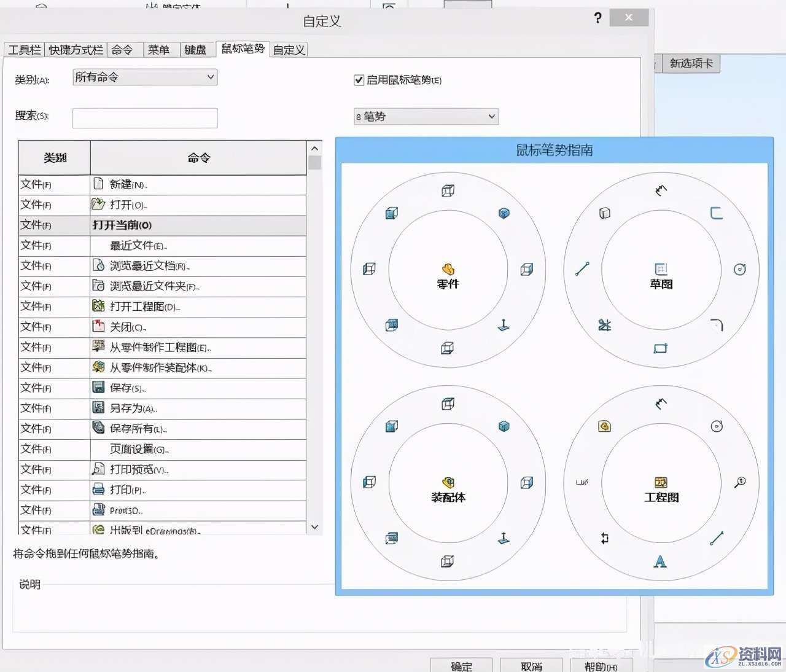786x672 pixels.
Task: Select the 保存 (Save) disk icon
Action: pyautogui.click(x=98, y=388)
